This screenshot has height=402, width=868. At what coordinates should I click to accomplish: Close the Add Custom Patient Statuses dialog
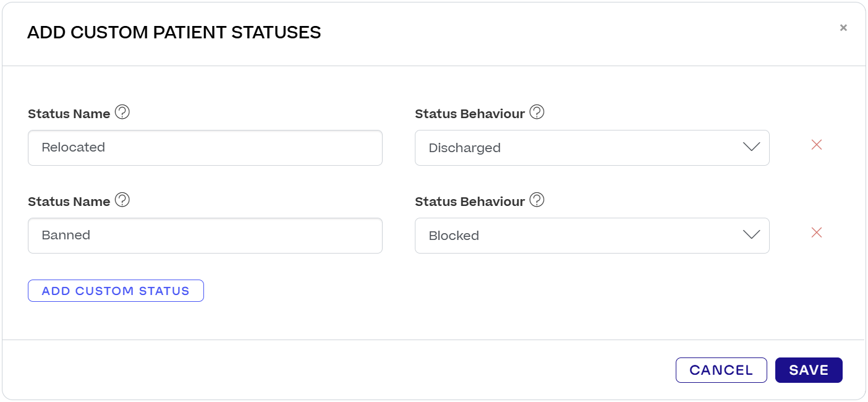(x=843, y=27)
